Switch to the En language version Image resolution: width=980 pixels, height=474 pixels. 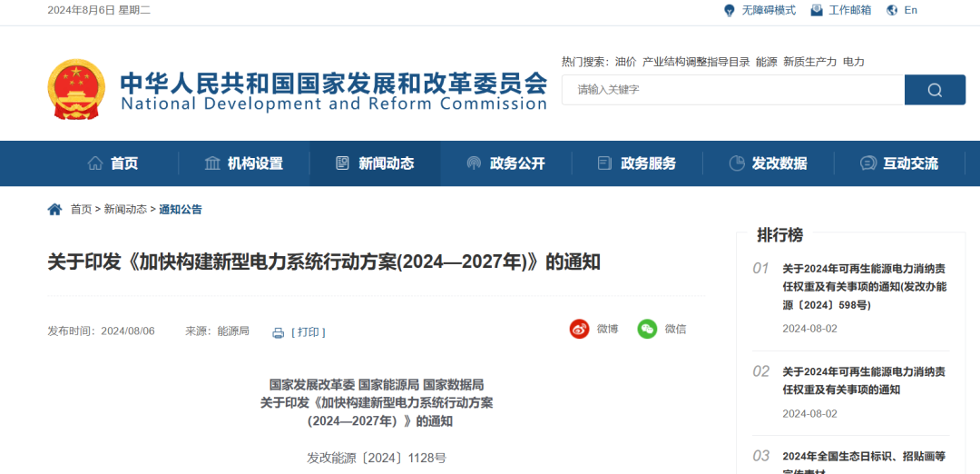911,10
